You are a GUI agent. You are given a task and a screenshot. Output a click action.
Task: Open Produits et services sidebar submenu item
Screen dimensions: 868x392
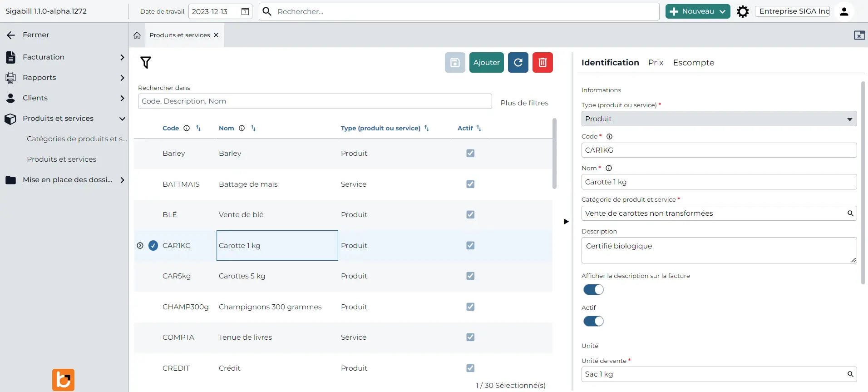62,159
